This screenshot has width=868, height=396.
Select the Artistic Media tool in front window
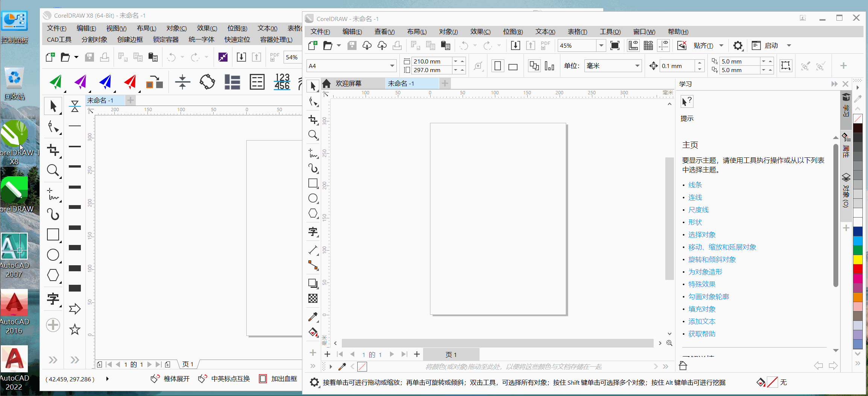click(x=313, y=168)
